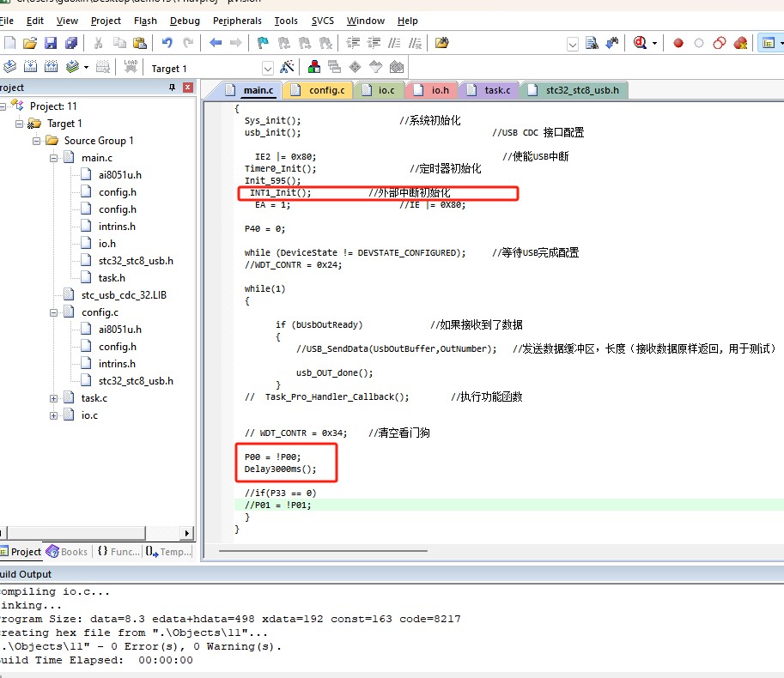Click the Incremental Find icon
This screenshot has height=678, width=784.
pyautogui.click(x=612, y=43)
